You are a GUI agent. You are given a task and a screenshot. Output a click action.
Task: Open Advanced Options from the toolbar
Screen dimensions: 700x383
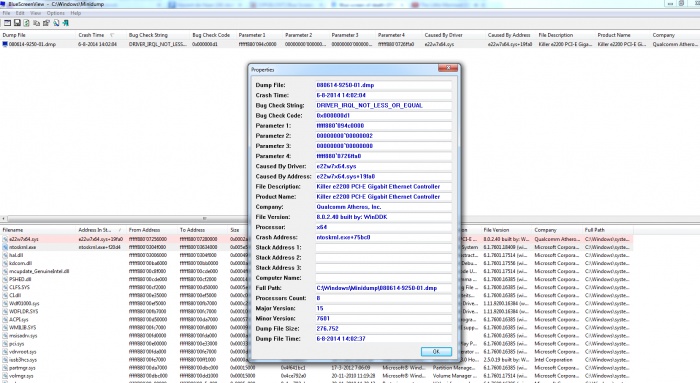coord(7,23)
